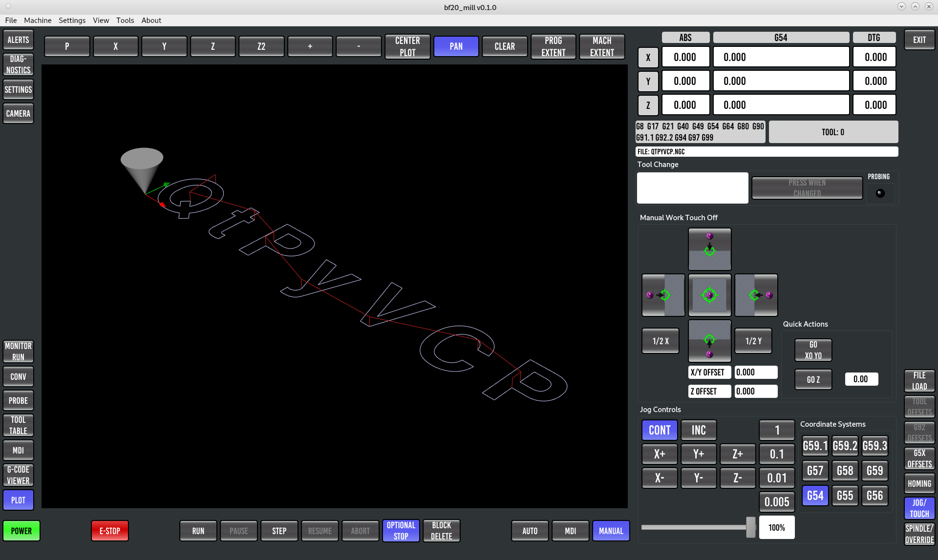Switch to AUTO mode
Screen dimensions: 938x560
click(530, 531)
